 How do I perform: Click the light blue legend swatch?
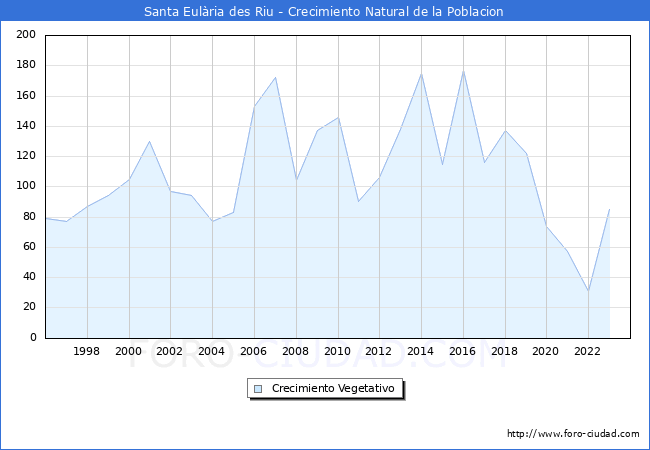tap(258, 388)
